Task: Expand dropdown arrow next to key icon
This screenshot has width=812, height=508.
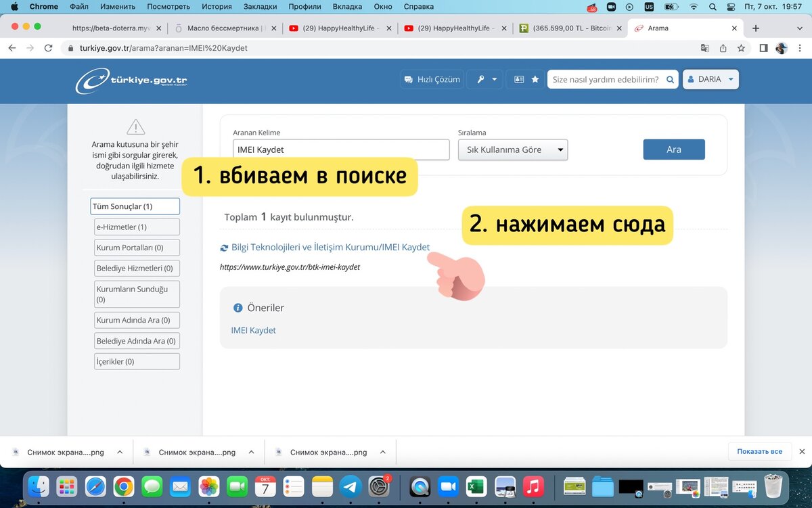Action: pyautogui.click(x=495, y=79)
